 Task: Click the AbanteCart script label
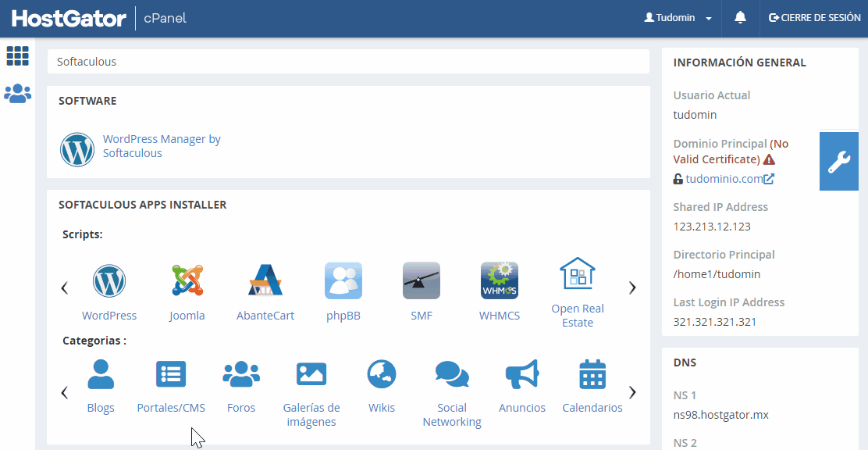point(265,316)
